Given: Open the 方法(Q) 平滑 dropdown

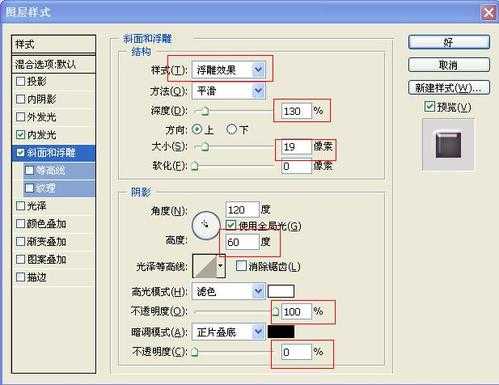Looking at the screenshot, I should click(x=229, y=91).
